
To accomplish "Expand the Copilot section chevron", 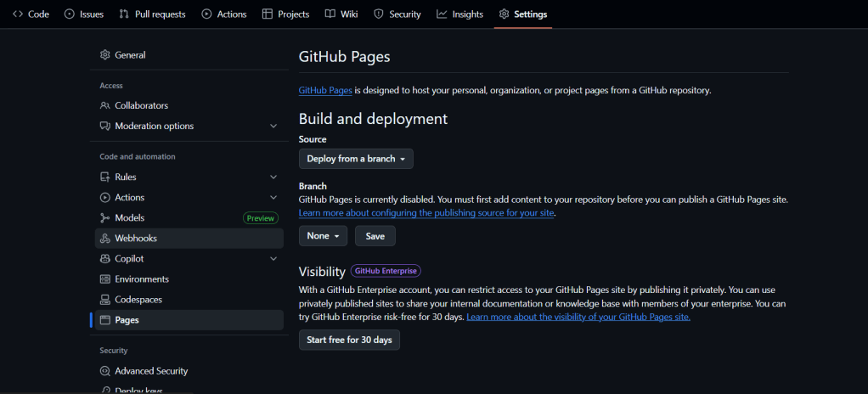I will (273, 259).
